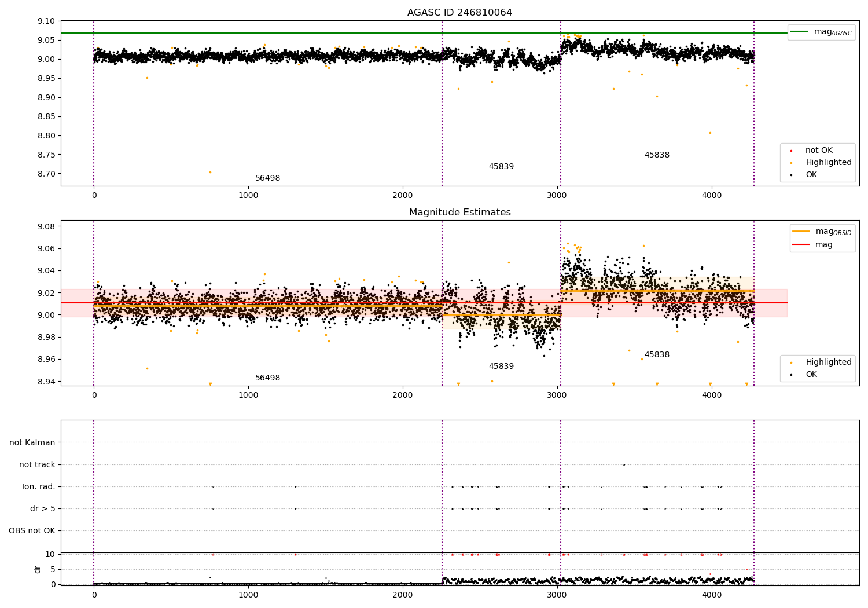
Task: Click the '9.08' y-tick in the middle plot
Action: click(x=46, y=226)
